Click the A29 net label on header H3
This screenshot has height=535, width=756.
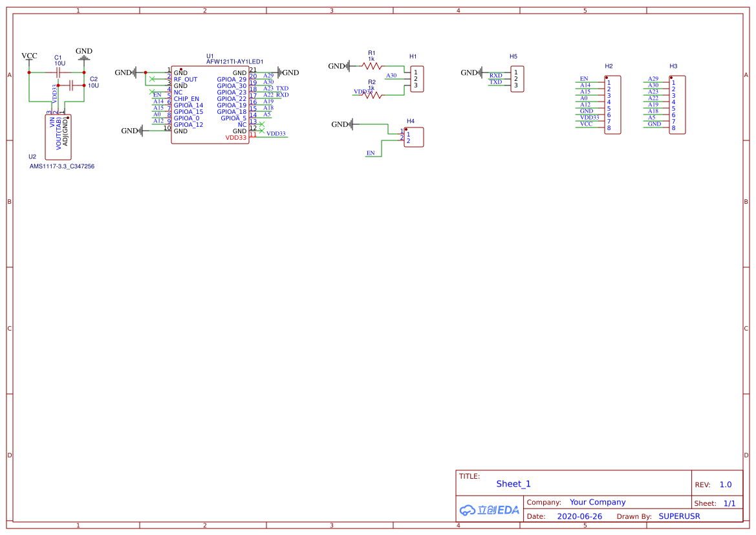653,79
